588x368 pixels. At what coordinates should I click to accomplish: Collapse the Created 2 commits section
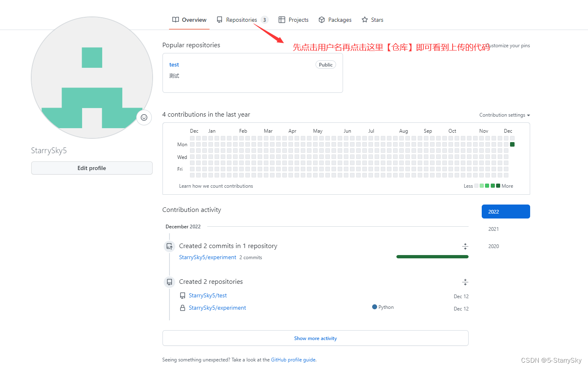[465, 246]
